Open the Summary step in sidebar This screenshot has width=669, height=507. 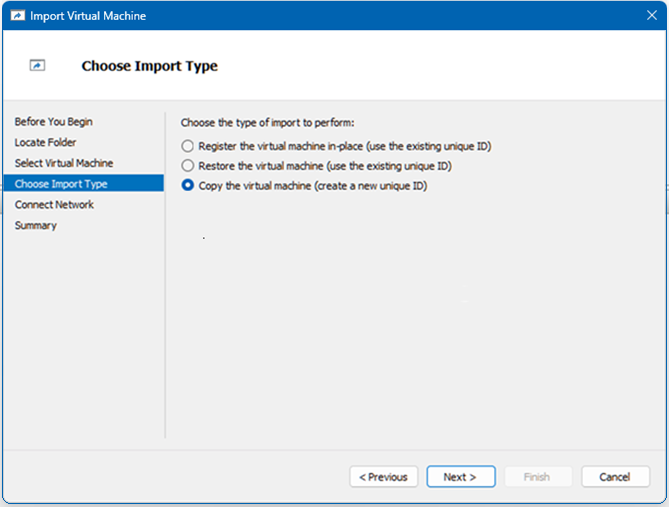click(x=35, y=226)
